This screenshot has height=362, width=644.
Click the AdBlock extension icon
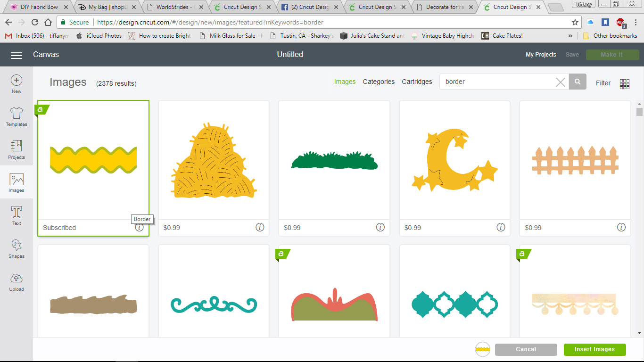point(620,22)
